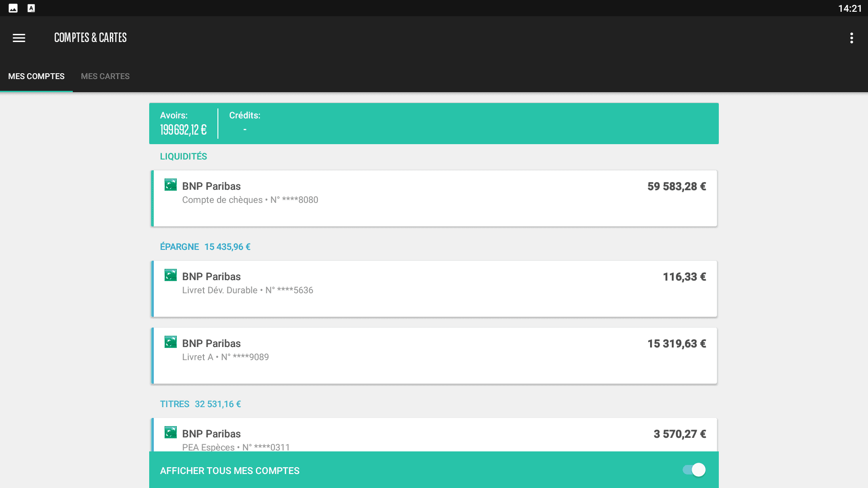Switch to the Mes Cartes tab

tap(105, 76)
